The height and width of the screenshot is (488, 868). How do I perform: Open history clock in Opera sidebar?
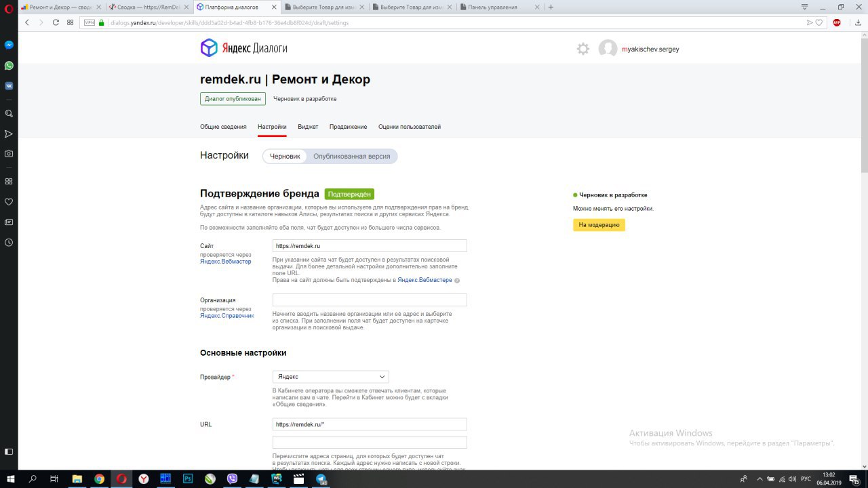[x=9, y=242]
